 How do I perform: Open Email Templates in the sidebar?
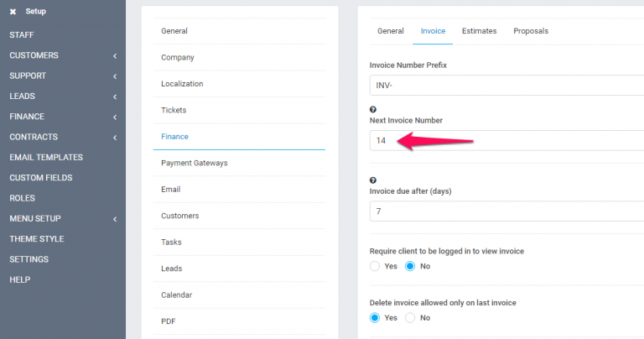(x=46, y=158)
